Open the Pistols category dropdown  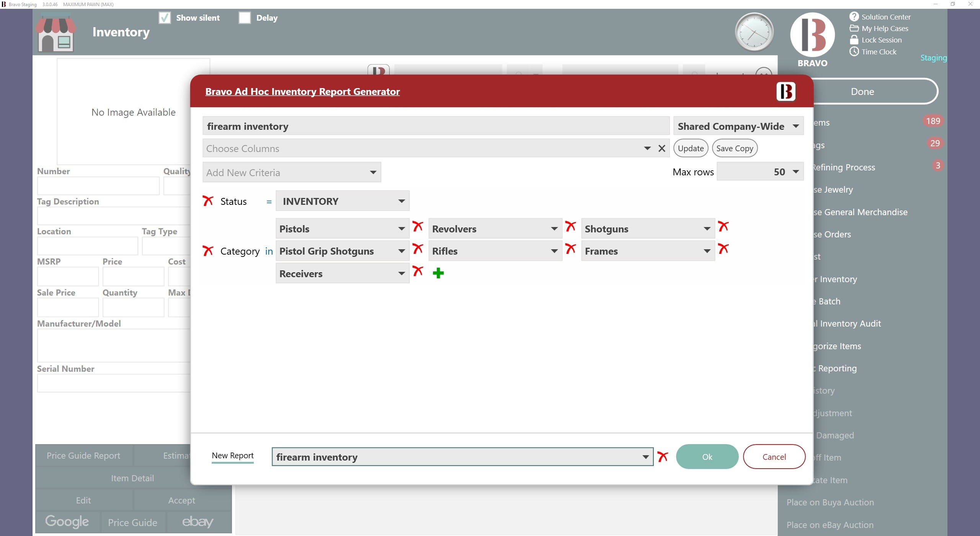coord(342,229)
